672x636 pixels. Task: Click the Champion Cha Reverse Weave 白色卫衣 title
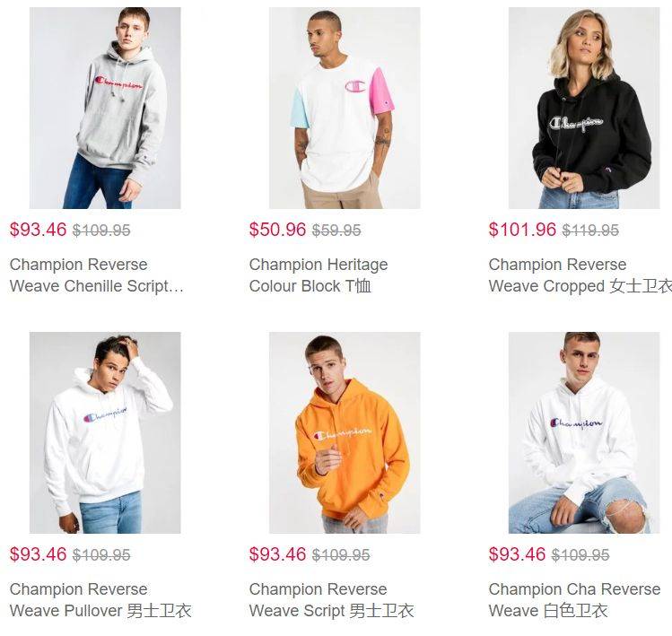574,599
